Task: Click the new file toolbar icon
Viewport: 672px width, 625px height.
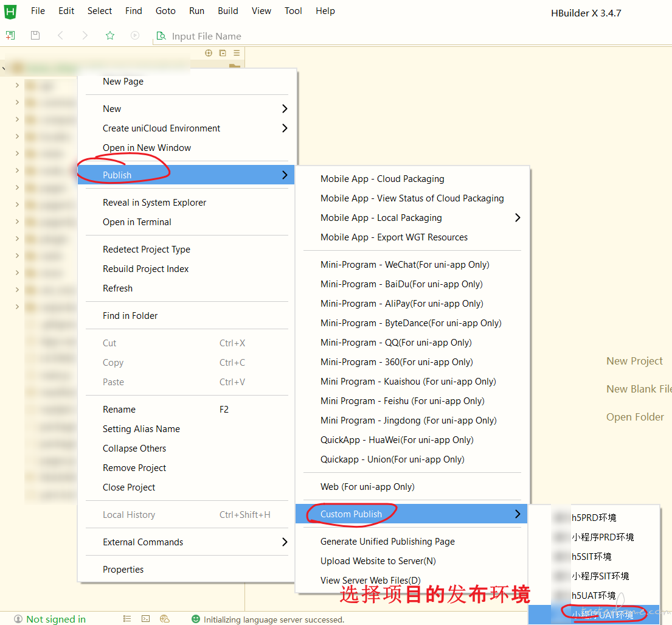Action: (x=10, y=36)
